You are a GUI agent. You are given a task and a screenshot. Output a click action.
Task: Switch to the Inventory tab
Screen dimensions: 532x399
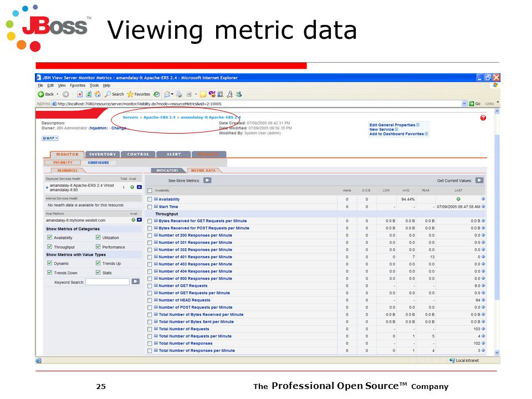point(103,155)
